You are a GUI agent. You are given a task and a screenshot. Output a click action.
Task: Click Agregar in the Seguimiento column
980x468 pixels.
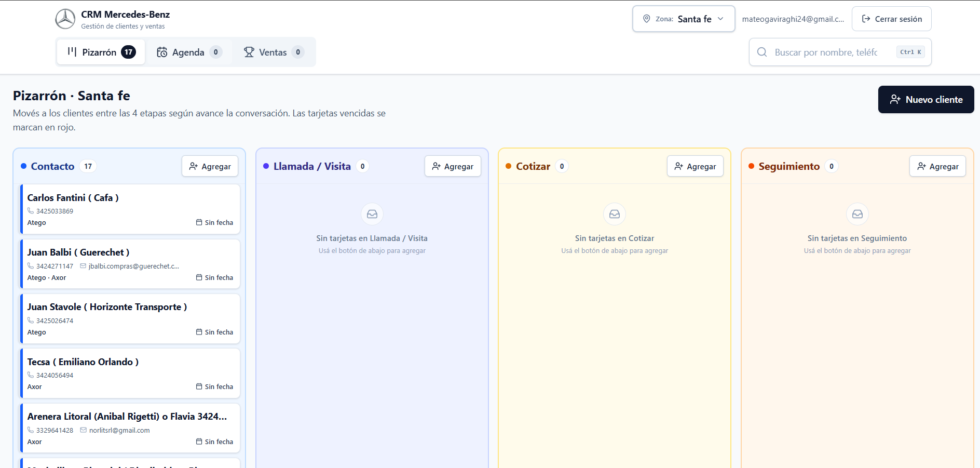pyautogui.click(x=937, y=166)
